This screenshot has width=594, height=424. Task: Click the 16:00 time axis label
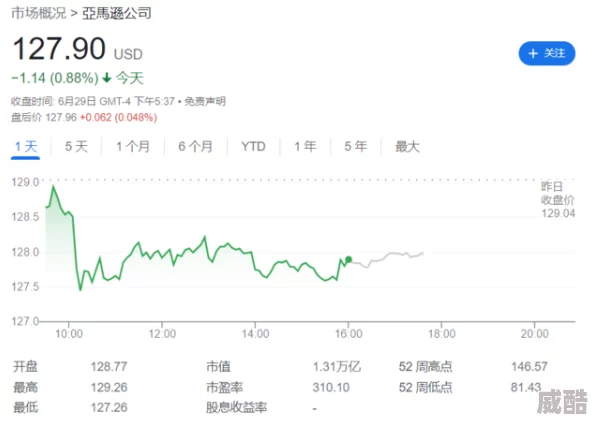tap(349, 334)
